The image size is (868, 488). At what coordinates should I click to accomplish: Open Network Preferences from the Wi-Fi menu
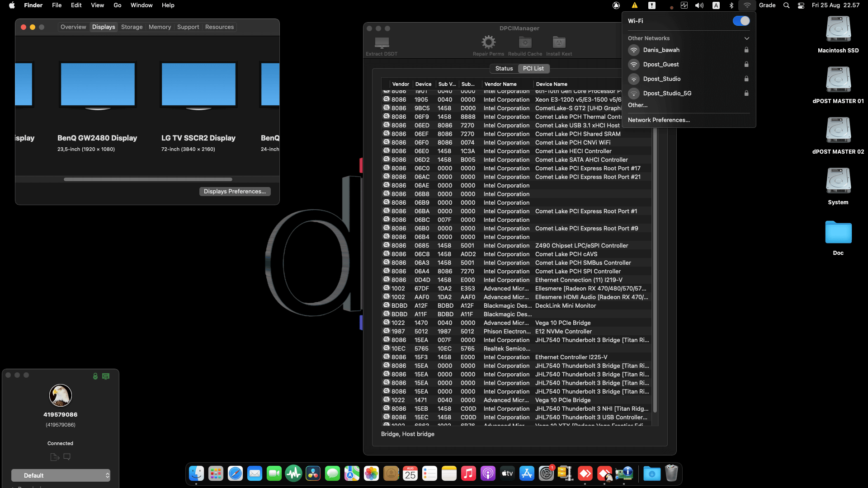click(x=658, y=120)
